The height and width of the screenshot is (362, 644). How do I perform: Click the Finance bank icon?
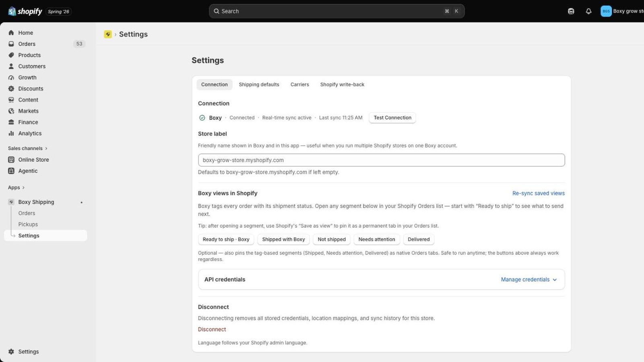coord(11,122)
